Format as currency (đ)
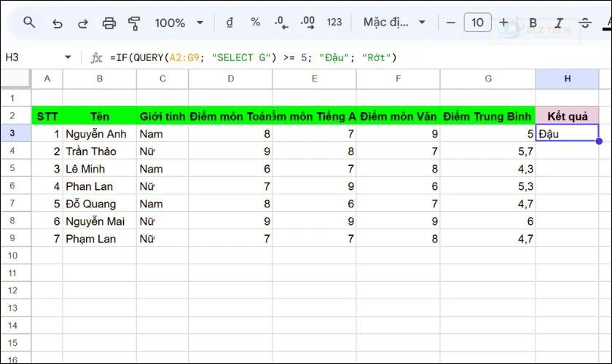612x364 pixels. [x=229, y=23]
